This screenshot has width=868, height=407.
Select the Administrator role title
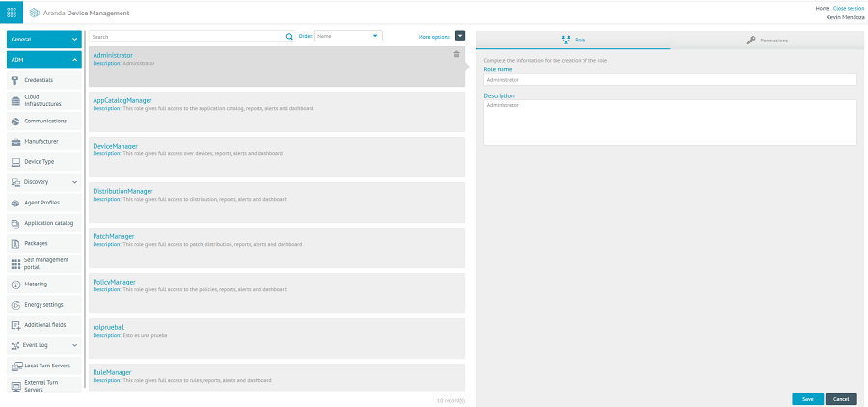(x=113, y=55)
